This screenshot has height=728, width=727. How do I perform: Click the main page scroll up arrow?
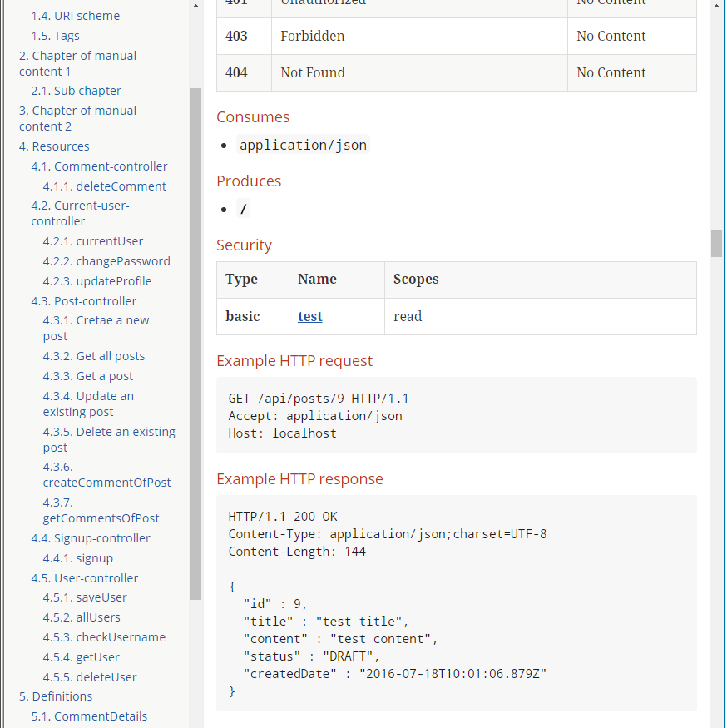click(x=716, y=6)
